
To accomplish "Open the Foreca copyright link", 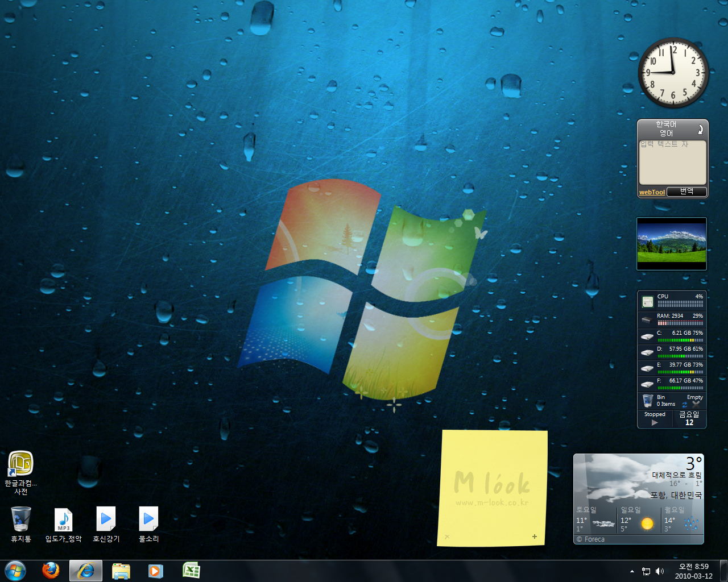I will pyautogui.click(x=590, y=539).
